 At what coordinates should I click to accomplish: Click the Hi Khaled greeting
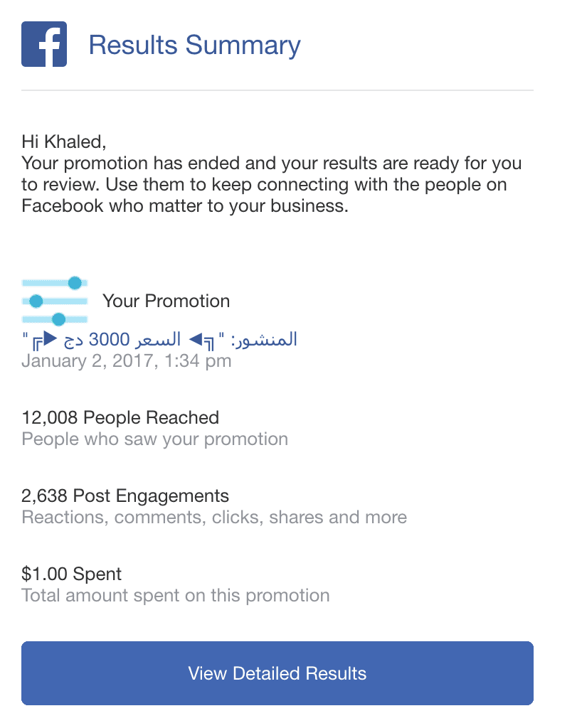[64, 141]
